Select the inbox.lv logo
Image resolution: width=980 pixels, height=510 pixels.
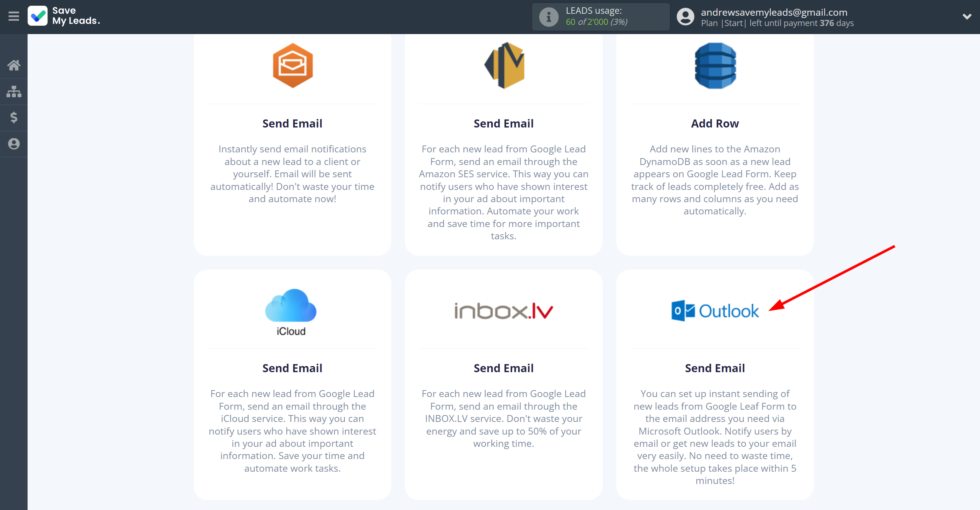point(504,311)
